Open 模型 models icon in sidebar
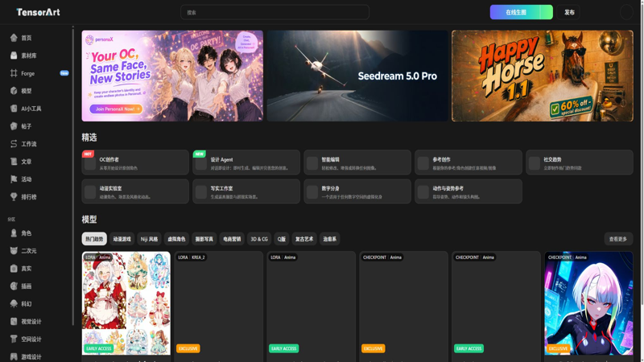The height and width of the screenshot is (362, 644). [14, 91]
